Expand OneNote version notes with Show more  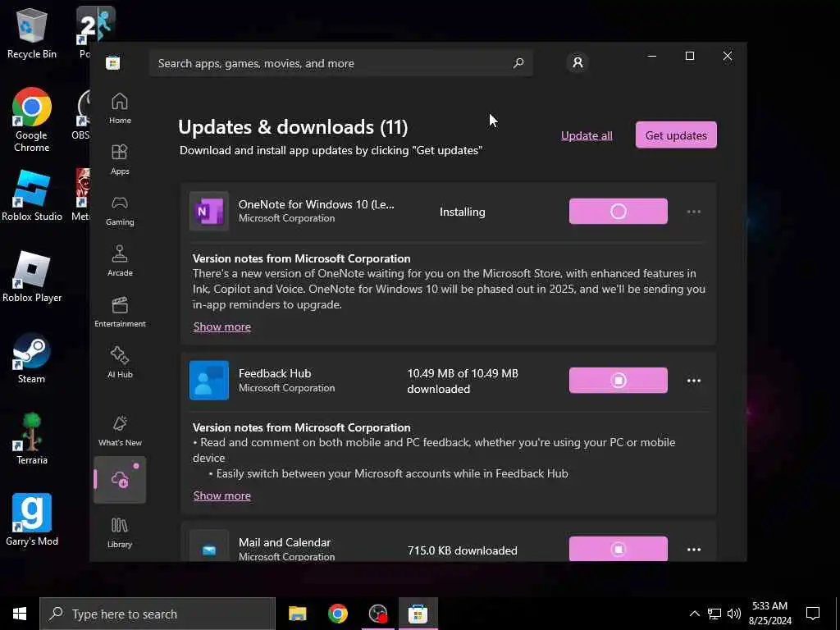click(x=221, y=326)
